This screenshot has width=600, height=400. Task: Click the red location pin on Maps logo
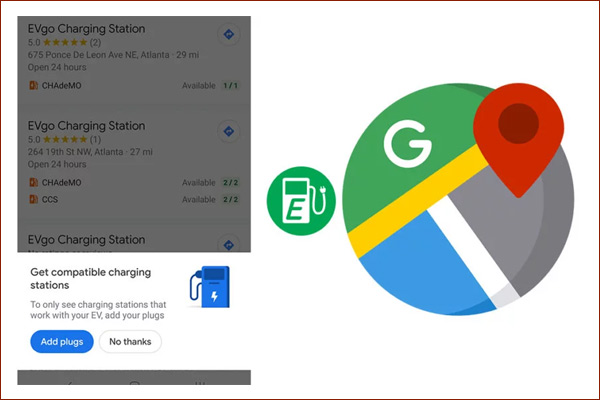coord(518,140)
